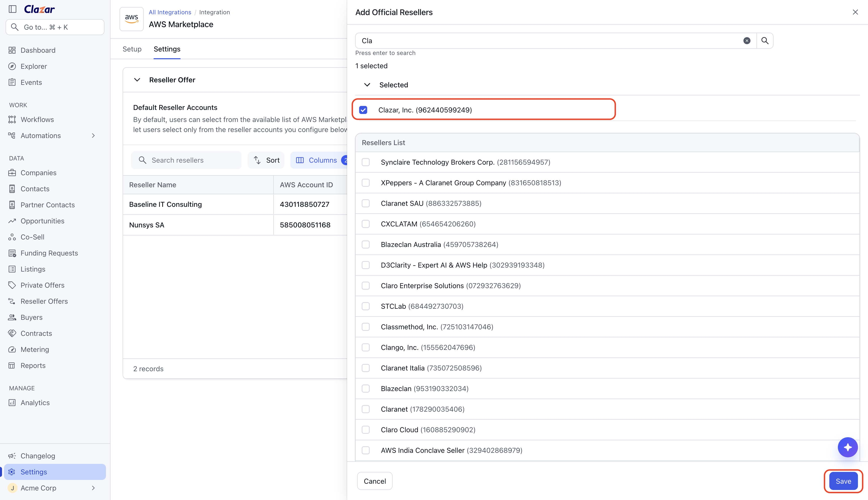Uncheck Clazar, Inc. selected reseller

click(363, 110)
